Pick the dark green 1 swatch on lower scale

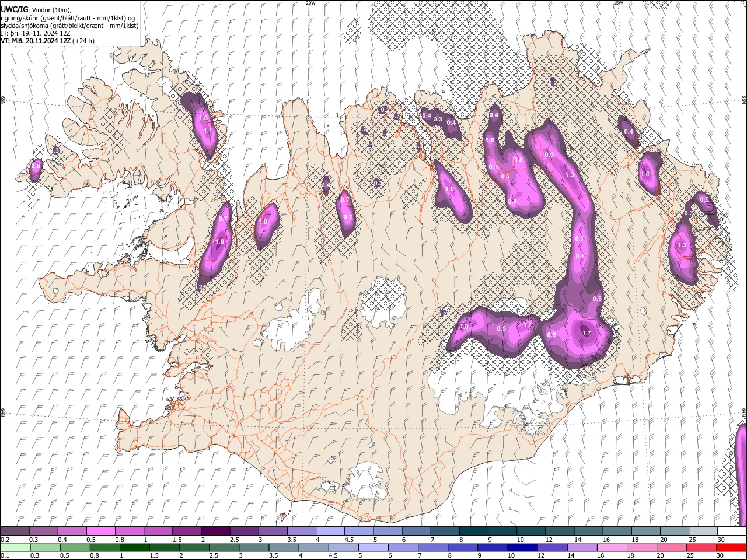pos(135,547)
